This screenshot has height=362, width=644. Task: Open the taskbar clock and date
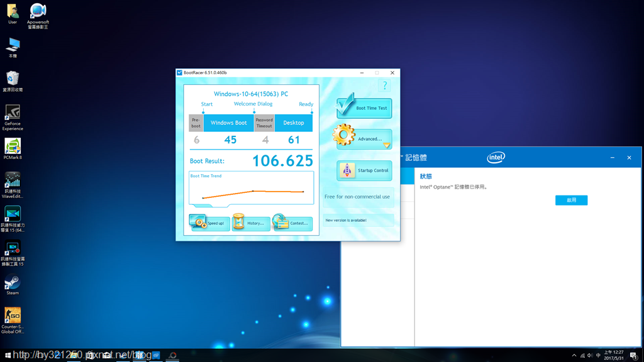(614, 356)
